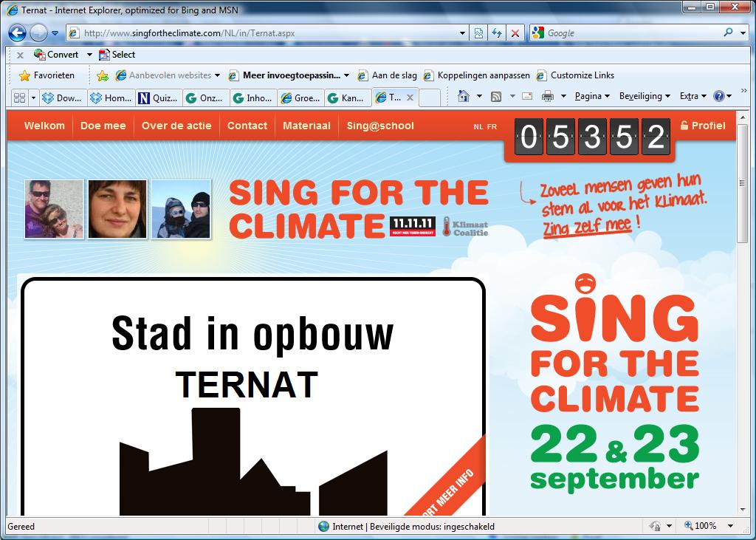Image resolution: width=756 pixels, height=540 pixels.
Task: Open the Aanbevolen websites link
Action: click(x=168, y=75)
